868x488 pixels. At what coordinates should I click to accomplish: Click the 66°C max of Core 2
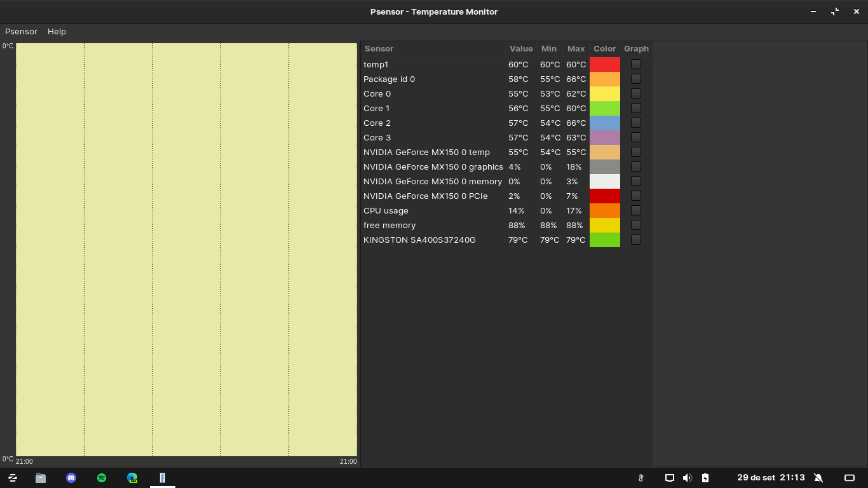click(x=576, y=123)
